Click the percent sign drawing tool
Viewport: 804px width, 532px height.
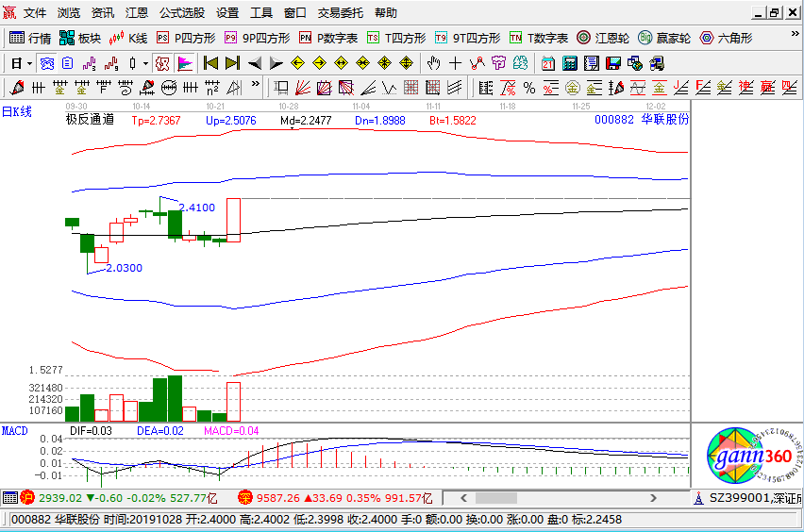(x=528, y=88)
